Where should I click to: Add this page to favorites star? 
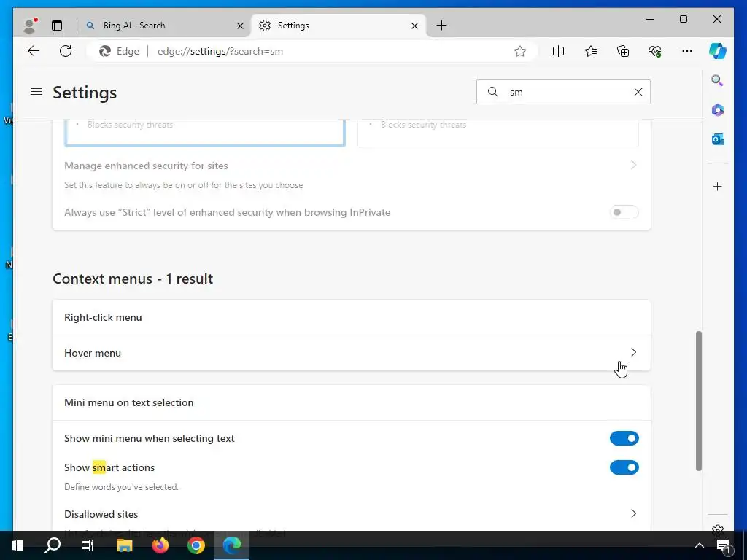[x=519, y=51]
